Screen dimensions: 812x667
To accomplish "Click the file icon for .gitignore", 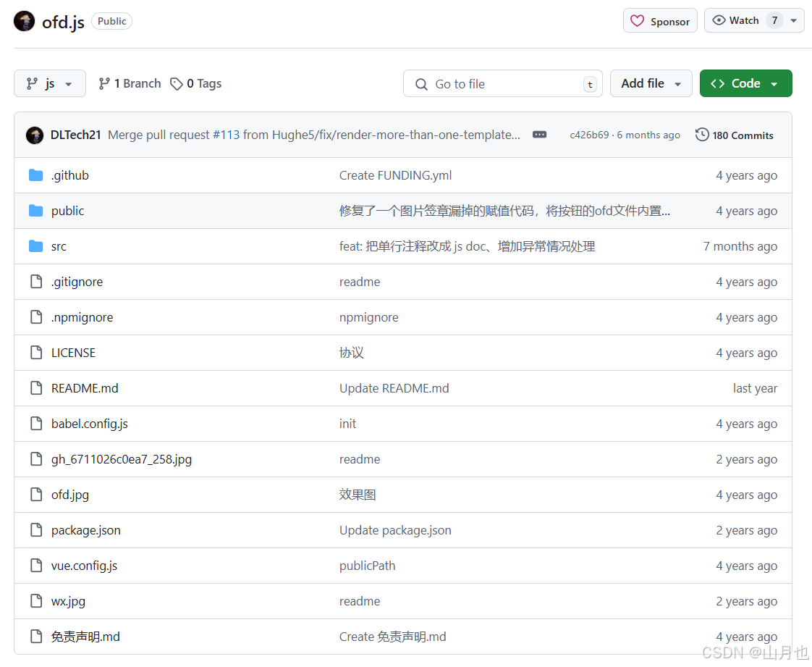I will pos(36,282).
